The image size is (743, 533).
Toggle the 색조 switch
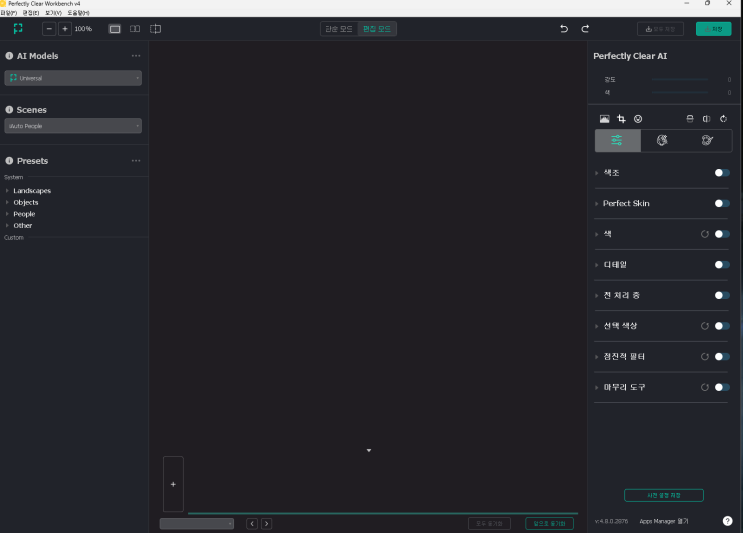(722, 173)
